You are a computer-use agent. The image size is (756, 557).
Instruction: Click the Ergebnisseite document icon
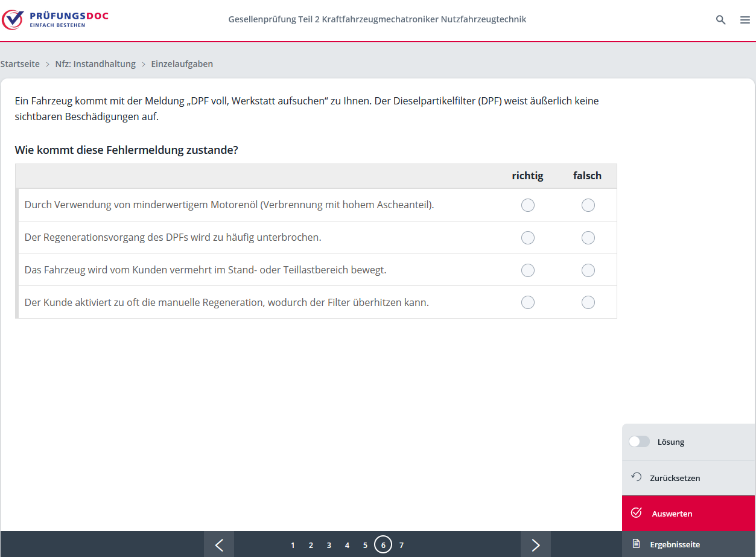click(x=636, y=544)
